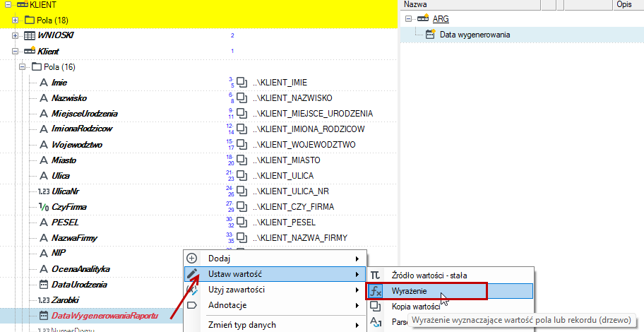Click the ..\KLIENT_CZY_FIRMA source path
The width and height of the screenshot is (644, 332).
[293, 207]
